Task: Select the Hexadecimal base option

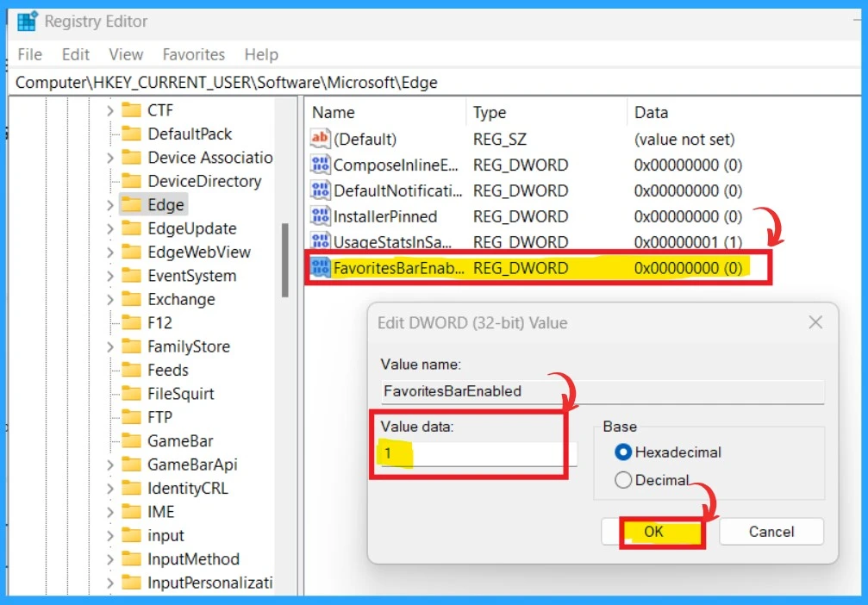Action: click(x=668, y=452)
